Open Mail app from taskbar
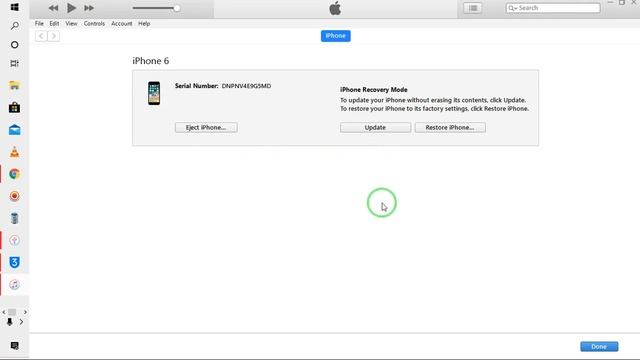640x360 pixels. tap(14, 130)
